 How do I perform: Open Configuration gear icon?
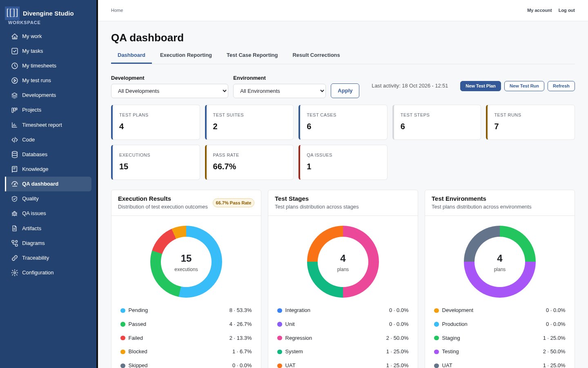[15, 273]
